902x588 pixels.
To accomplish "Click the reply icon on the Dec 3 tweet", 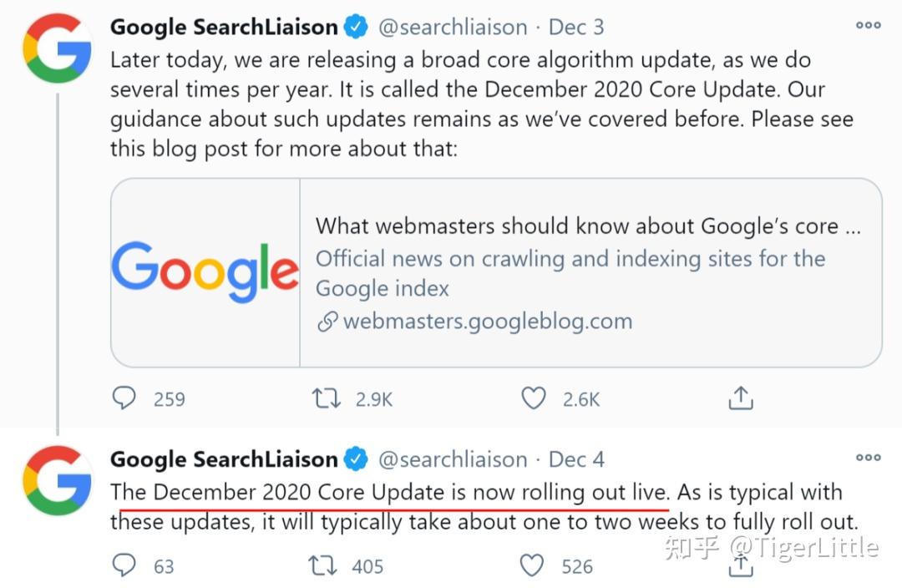I will pos(124,398).
